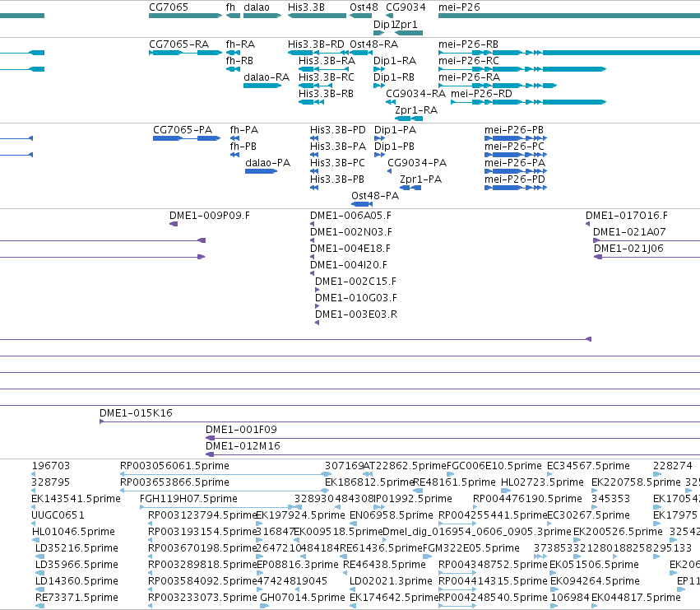Click the DME1-009P09.F clone label
The height and width of the screenshot is (610, 700).
(x=210, y=216)
